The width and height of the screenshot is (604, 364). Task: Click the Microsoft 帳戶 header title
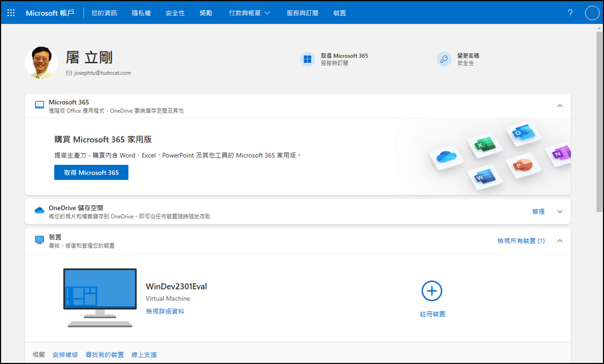50,13
